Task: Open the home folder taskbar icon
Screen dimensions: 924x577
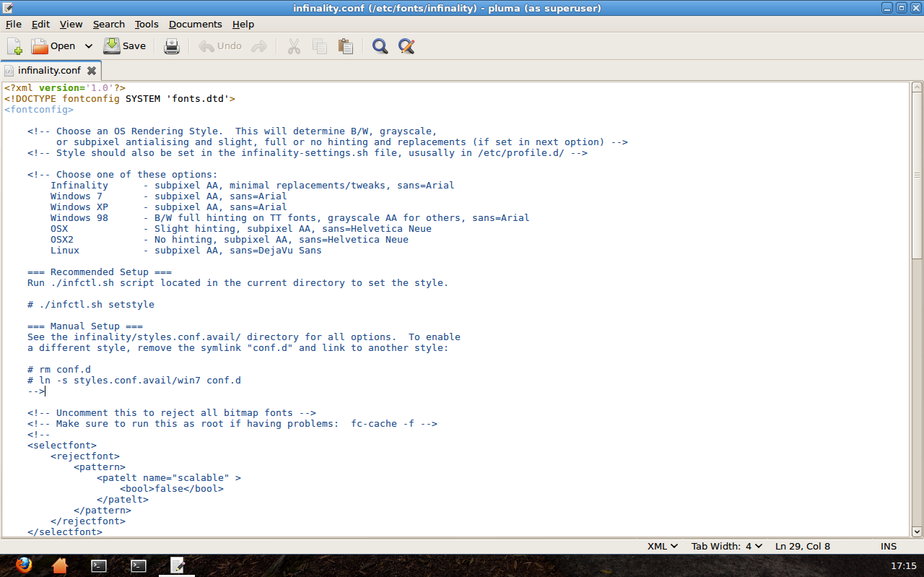Action: [60, 565]
